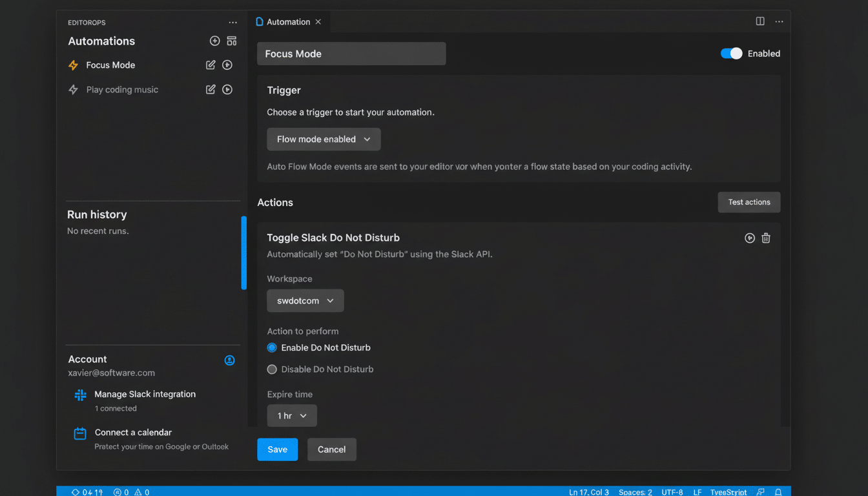Open the Flow mode enabled trigger dropdown
This screenshot has width=868, height=496.
324,139
